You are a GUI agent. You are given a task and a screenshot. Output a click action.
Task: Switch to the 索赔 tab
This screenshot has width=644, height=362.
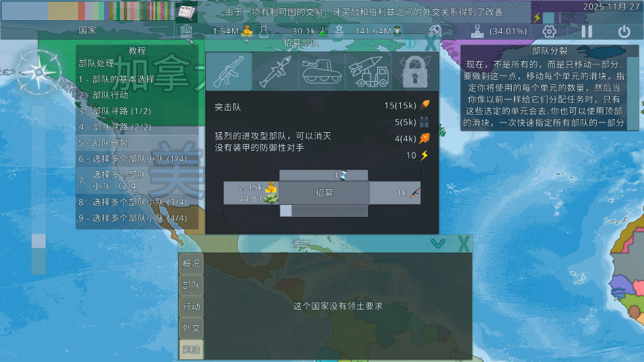pyautogui.click(x=191, y=350)
